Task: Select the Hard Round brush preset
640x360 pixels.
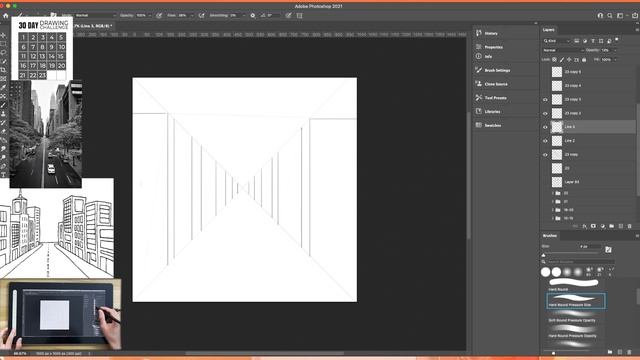Action: coord(573,284)
